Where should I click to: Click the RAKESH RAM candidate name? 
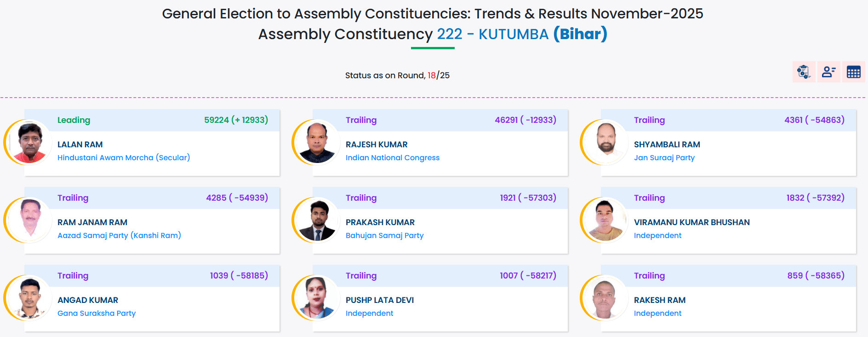click(659, 300)
